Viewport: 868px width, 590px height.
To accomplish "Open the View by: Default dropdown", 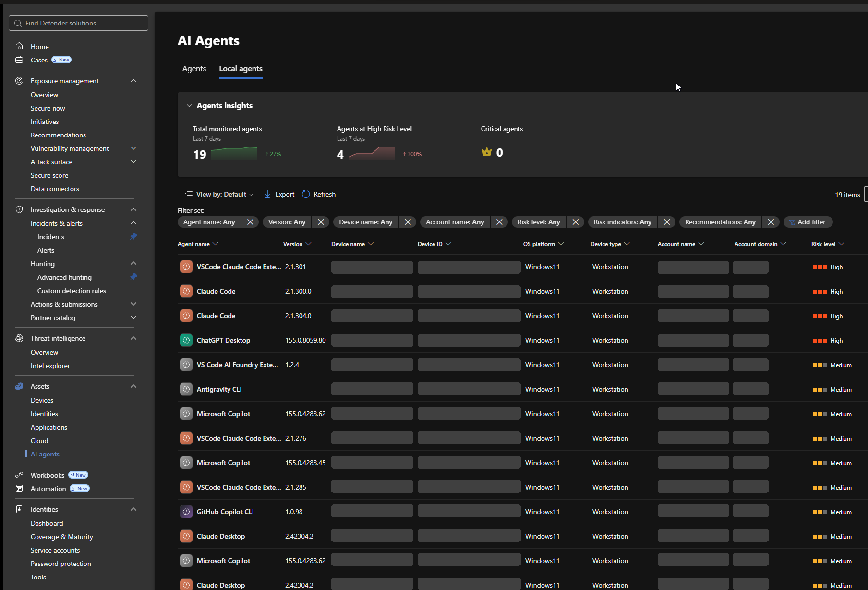I will pos(219,194).
